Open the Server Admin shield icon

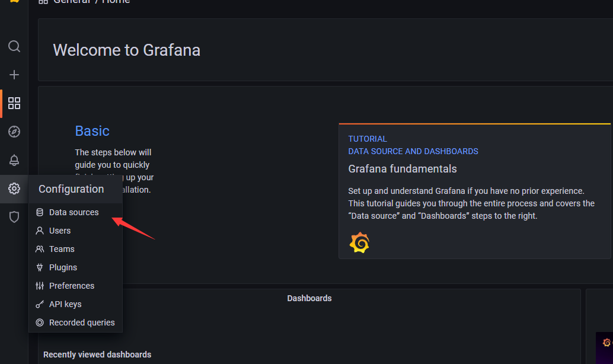tap(14, 217)
